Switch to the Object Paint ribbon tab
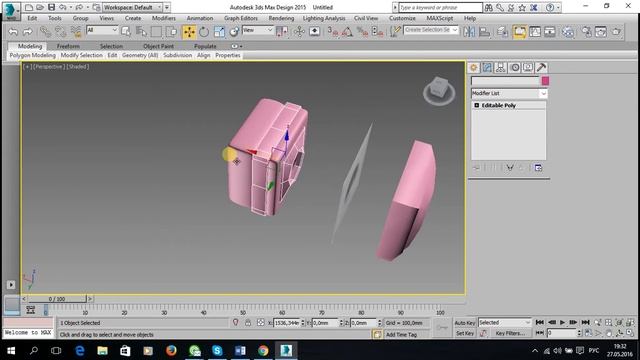Viewport: 640px width, 360px height. tap(158, 47)
